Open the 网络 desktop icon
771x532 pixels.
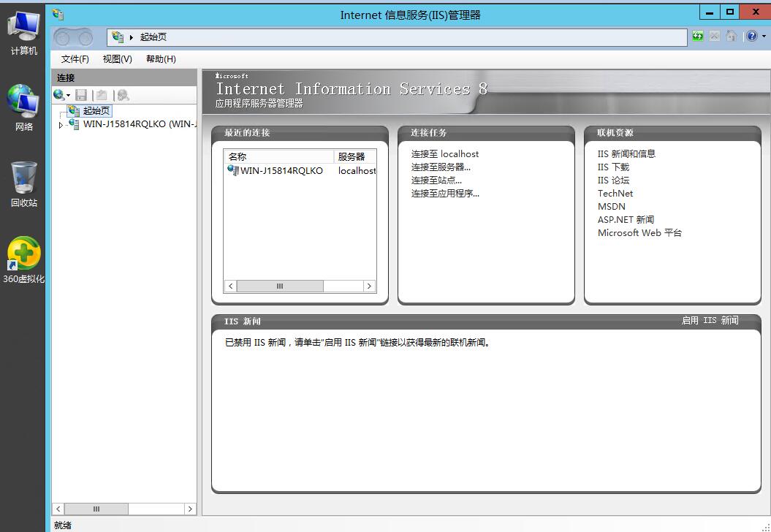tap(23, 107)
